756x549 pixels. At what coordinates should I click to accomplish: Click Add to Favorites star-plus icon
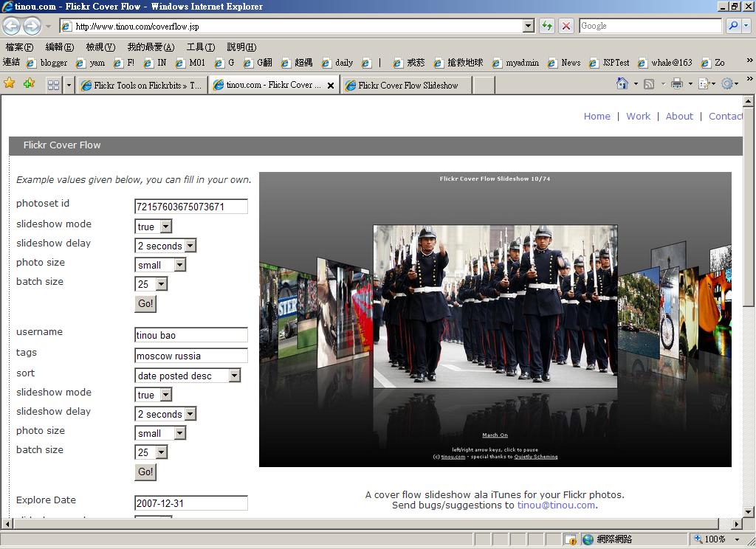[x=29, y=83]
